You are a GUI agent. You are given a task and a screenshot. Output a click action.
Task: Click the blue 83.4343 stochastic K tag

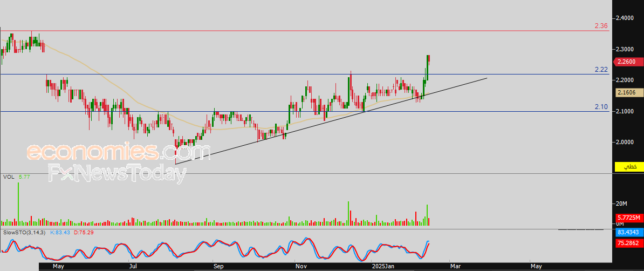coord(628,232)
